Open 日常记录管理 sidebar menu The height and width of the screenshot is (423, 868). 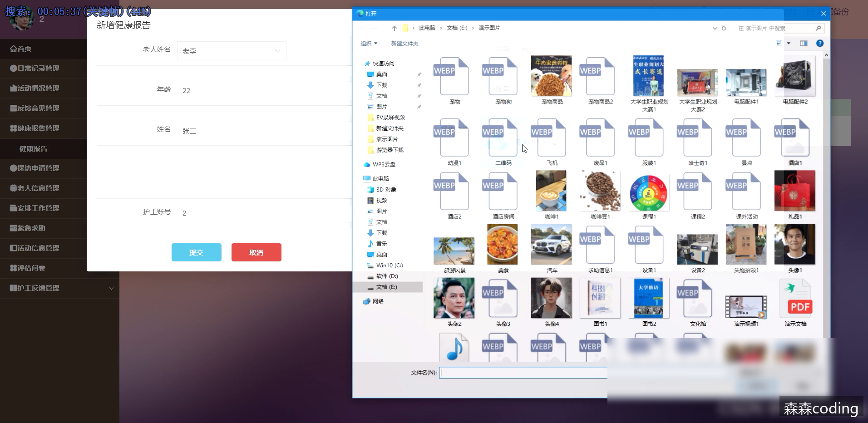coord(43,69)
